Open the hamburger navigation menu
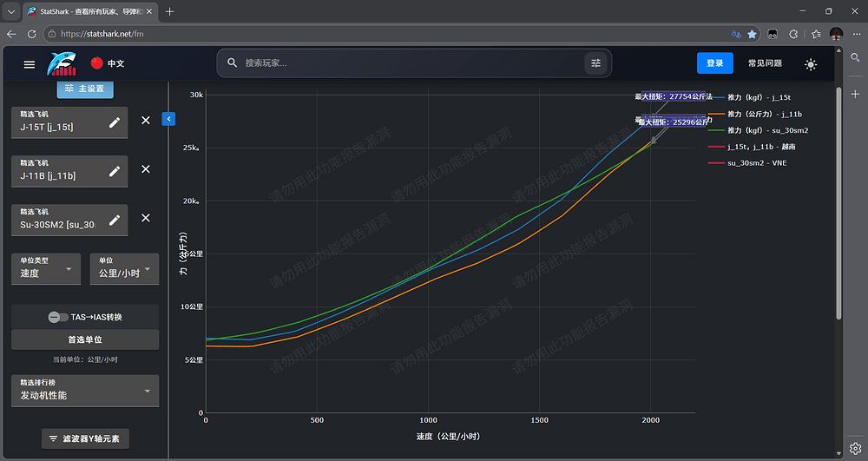This screenshot has width=868, height=461. point(30,64)
